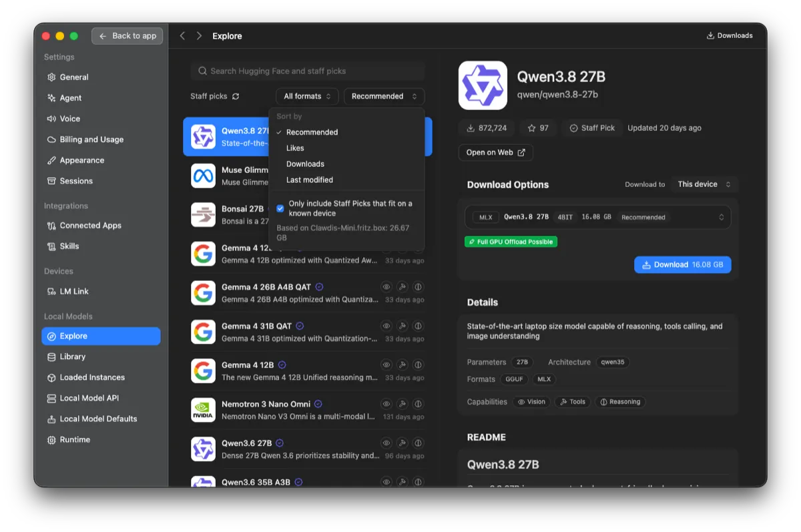Click the MLX format chip in Details
The height and width of the screenshot is (532, 801).
(x=544, y=379)
